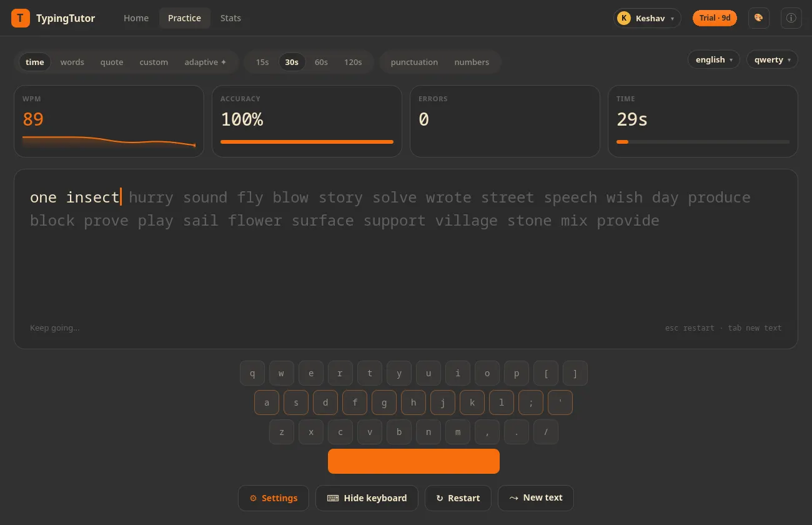Click the apostrophe key
Screen dimensions: 812x525
(x=560, y=402)
